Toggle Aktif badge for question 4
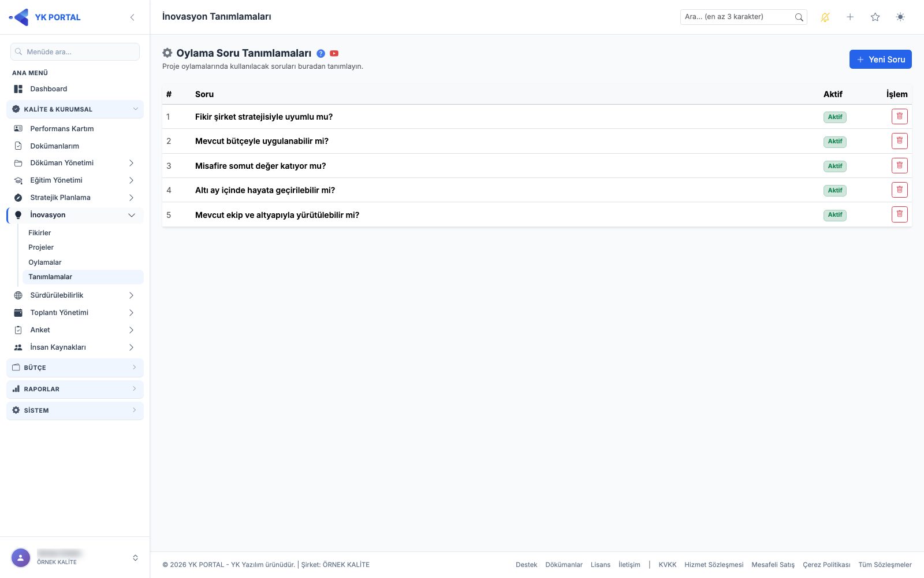This screenshot has height=578, width=924. (x=834, y=190)
